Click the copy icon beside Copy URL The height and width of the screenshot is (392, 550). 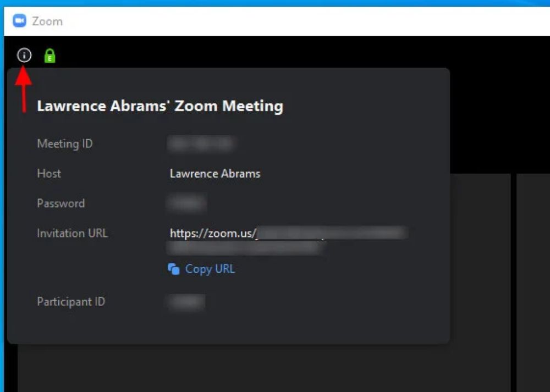pos(174,269)
